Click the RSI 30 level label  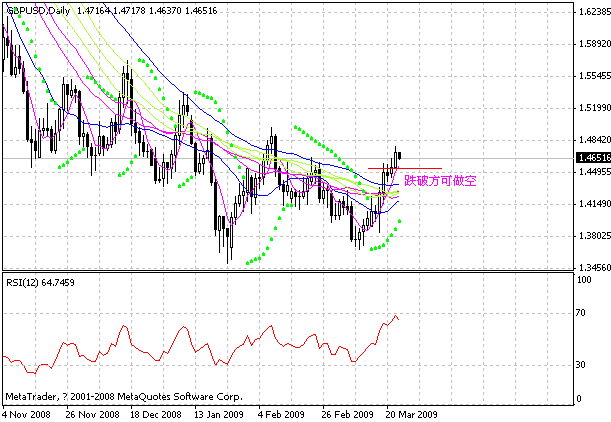[581, 365]
